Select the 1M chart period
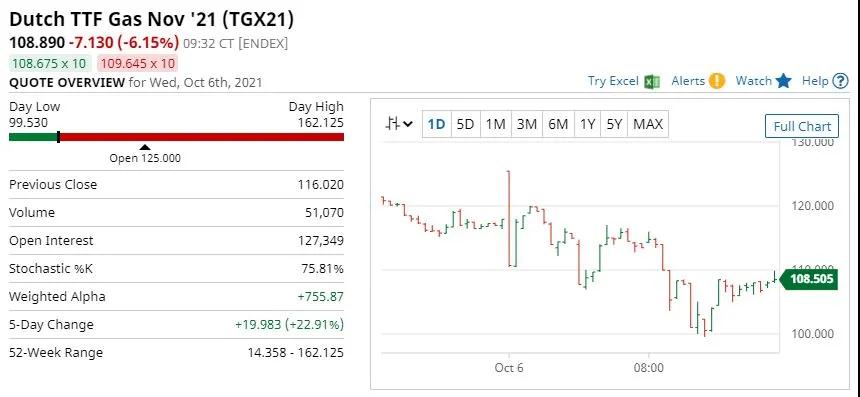 [x=496, y=124]
